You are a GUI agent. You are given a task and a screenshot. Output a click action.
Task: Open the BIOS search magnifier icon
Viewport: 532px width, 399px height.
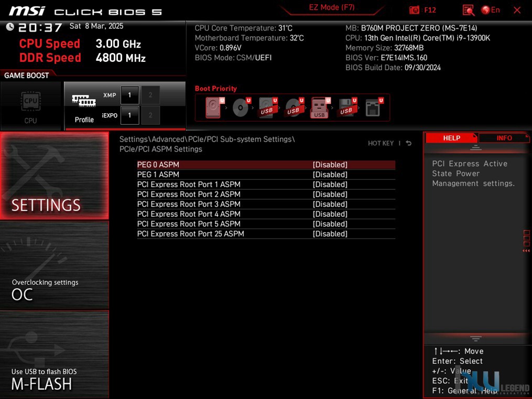(468, 10)
